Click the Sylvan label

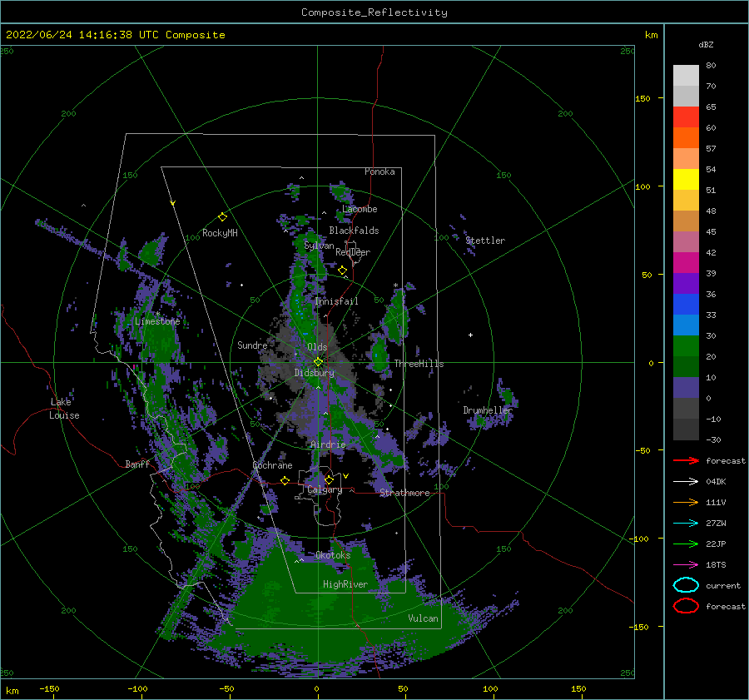[319, 246]
